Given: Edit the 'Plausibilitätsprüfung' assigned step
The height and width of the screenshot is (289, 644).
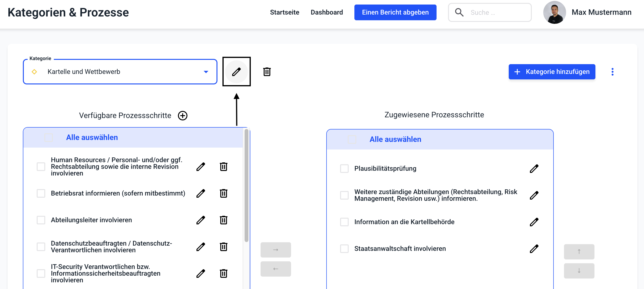Looking at the screenshot, I should tap(534, 169).
